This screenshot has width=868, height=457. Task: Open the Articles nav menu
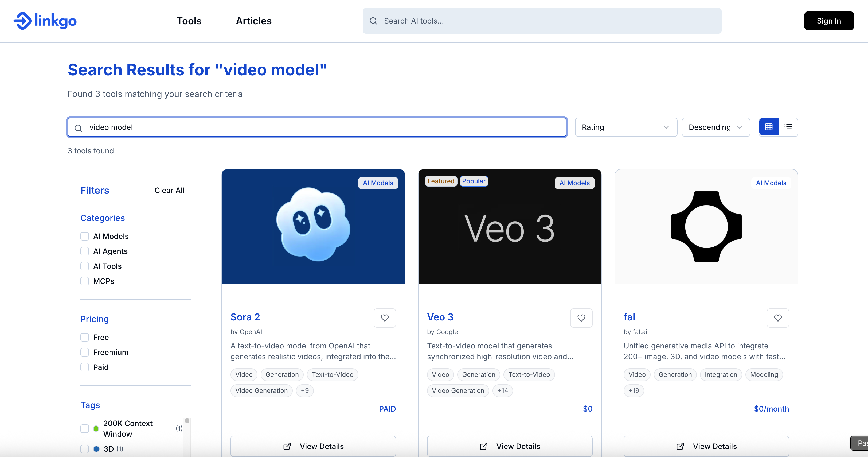tap(253, 21)
